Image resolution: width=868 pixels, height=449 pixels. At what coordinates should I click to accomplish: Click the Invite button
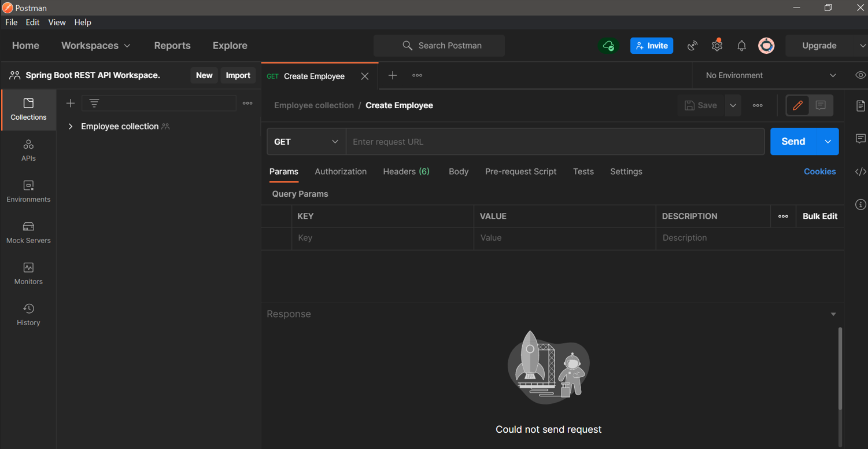[x=652, y=46]
